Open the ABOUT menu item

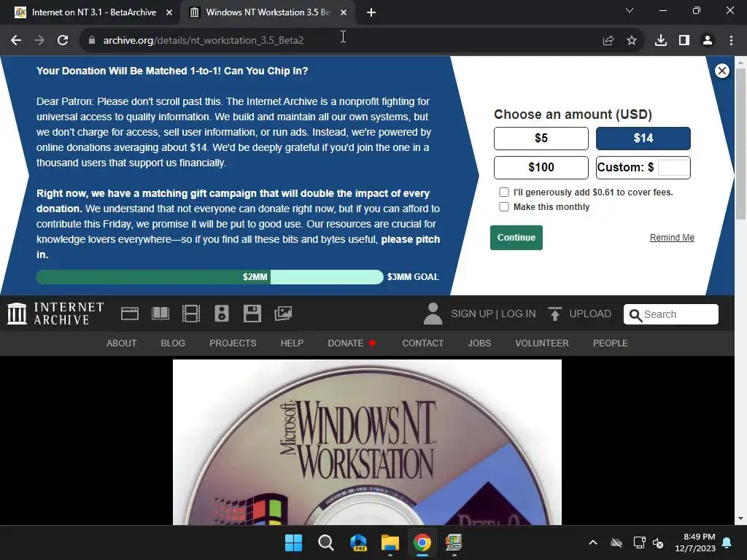pyautogui.click(x=122, y=343)
